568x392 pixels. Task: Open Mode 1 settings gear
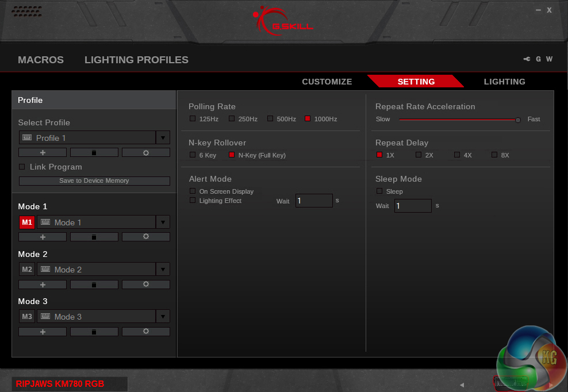point(146,237)
